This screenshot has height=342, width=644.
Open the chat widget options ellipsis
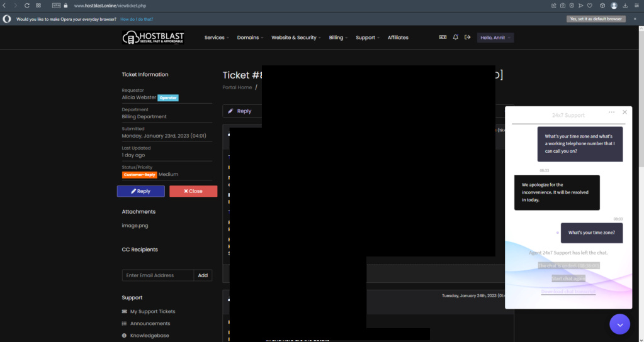(611, 113)
